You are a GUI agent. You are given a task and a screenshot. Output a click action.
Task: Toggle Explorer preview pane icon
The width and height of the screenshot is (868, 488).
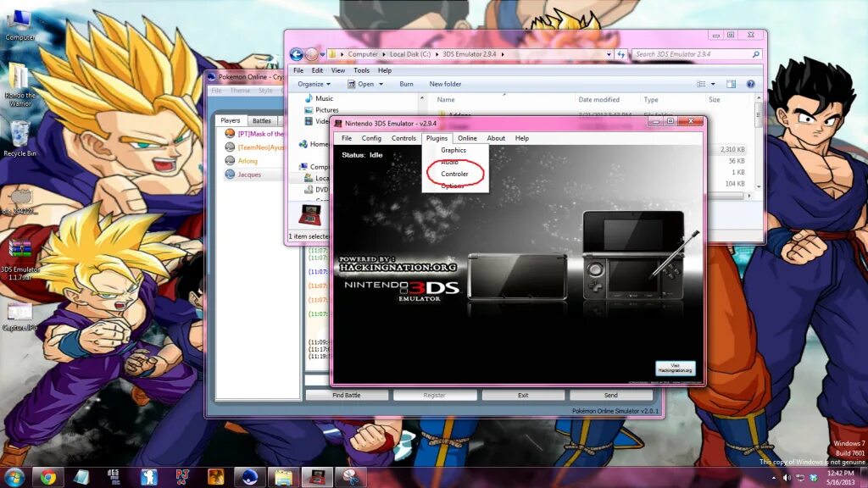pyautogui.click(x=732, y=84)
